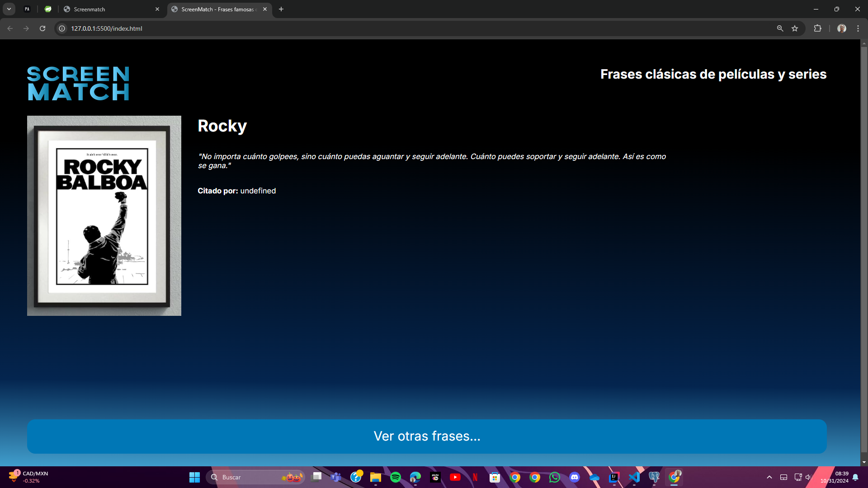Open the notifications bell
Viewport: 868px width, 488px height.
(x=855, y=477)
